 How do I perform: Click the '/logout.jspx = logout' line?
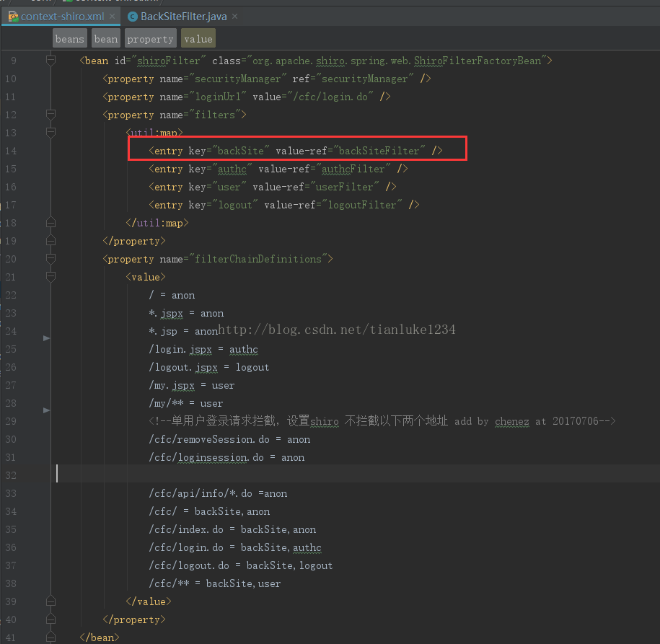pyautogui.click(x=208, y=368)
